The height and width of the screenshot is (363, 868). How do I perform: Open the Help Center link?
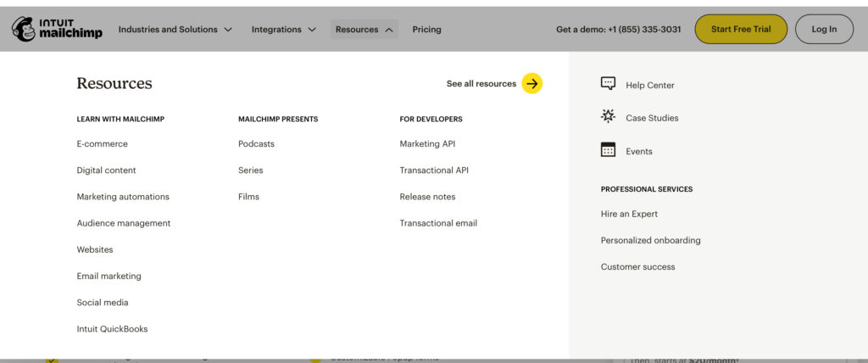coord(650,86)
